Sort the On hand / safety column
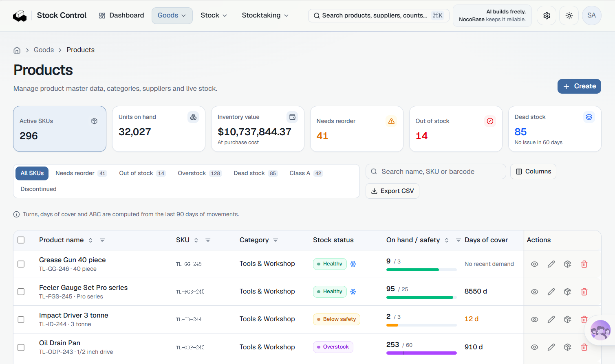Screen dimensions: 615x364 447,240
